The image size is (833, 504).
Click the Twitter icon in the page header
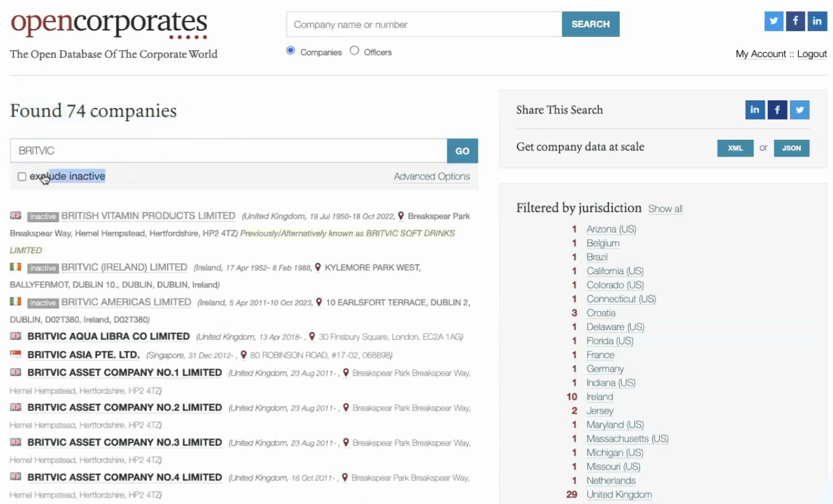click(774, 21)
